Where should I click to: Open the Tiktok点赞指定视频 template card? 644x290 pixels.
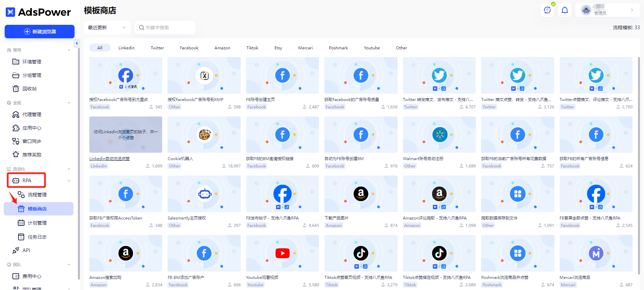439,261
